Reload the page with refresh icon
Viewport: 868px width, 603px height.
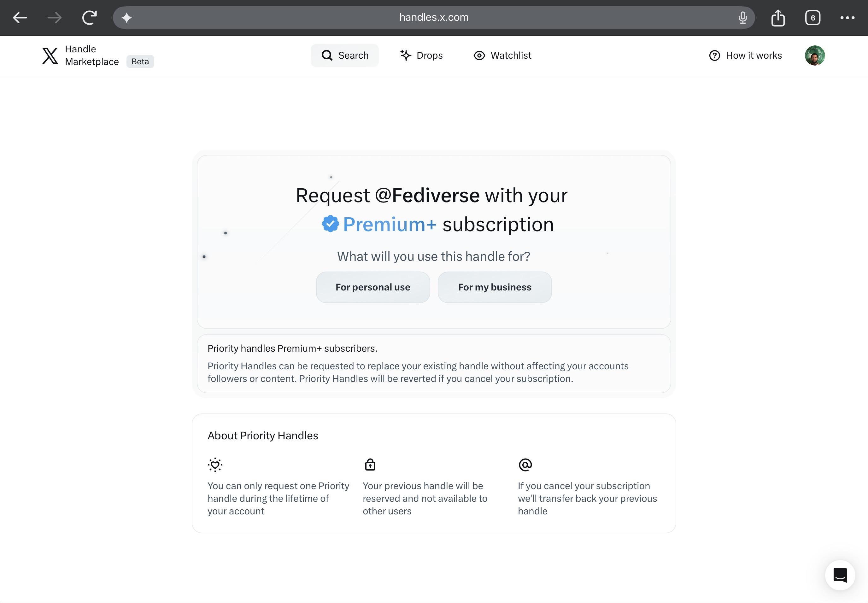click(90, 17)
